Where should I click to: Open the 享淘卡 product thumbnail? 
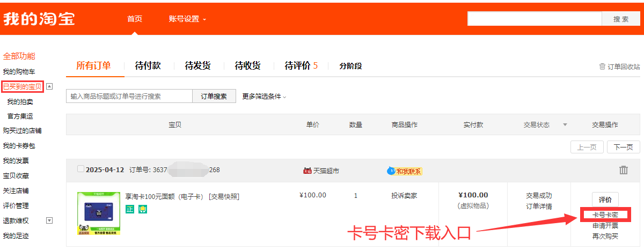[99, 213]
